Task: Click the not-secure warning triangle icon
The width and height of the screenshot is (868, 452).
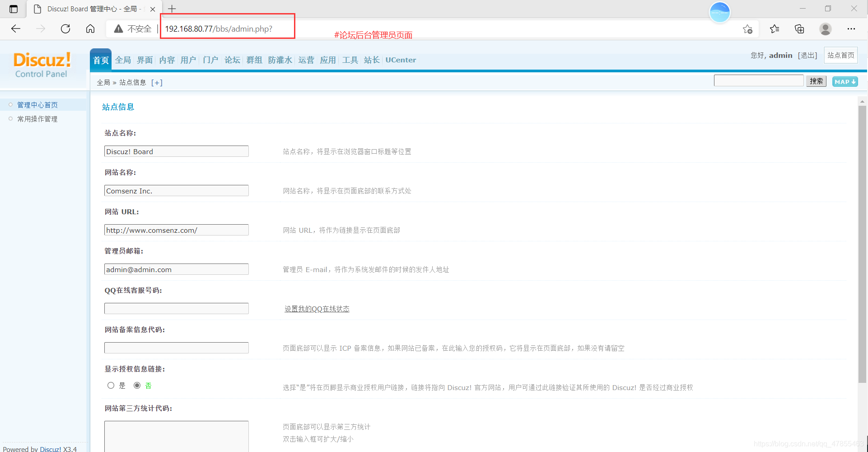Action: [118, 29]
